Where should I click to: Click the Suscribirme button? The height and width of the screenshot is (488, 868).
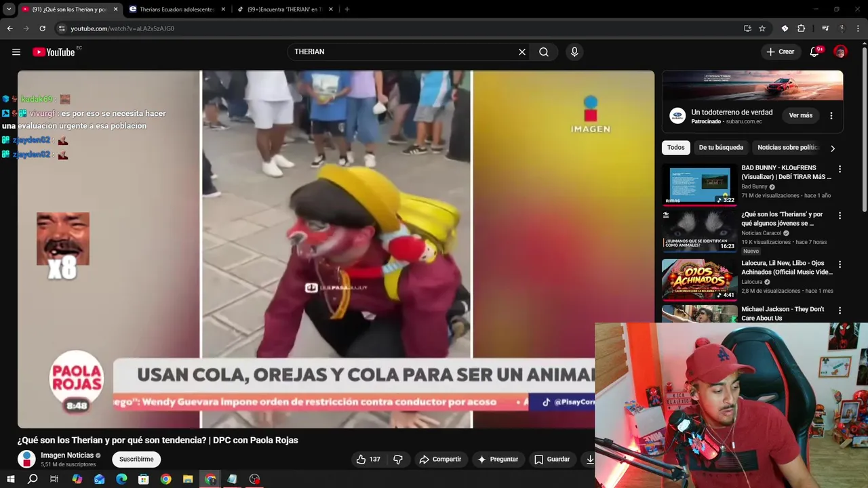136,460
